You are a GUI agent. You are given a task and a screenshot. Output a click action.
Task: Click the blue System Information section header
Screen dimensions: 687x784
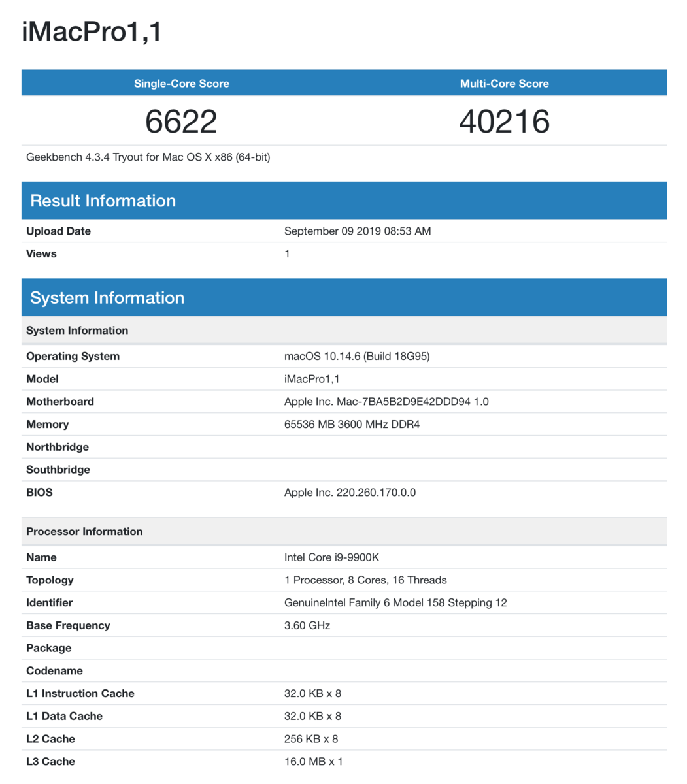(x=344, y=297)
